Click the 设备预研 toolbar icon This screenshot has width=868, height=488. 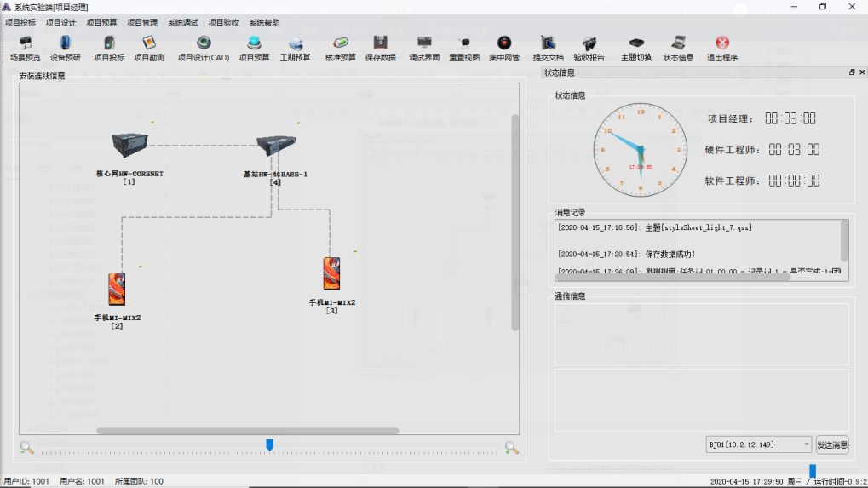tap(66, 49)
